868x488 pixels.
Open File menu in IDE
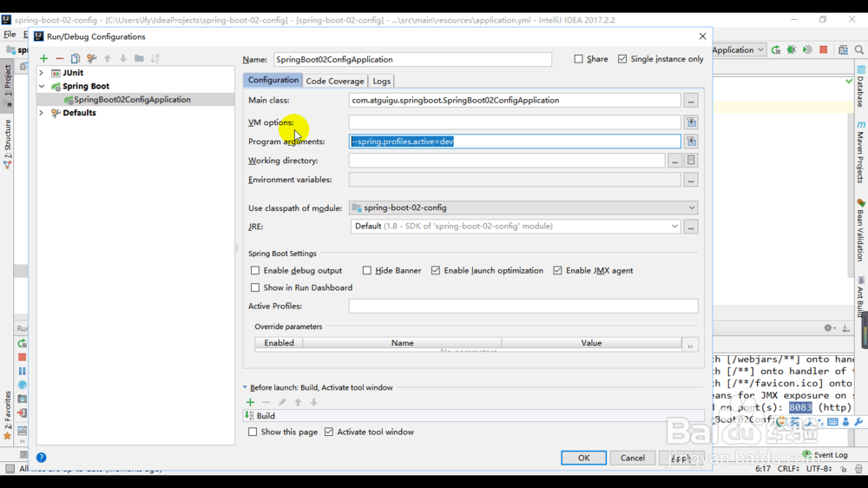10,35
